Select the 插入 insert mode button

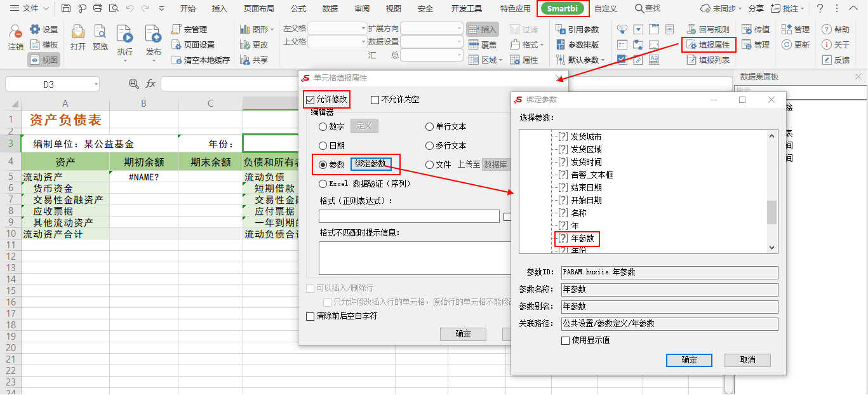(483, 30)
